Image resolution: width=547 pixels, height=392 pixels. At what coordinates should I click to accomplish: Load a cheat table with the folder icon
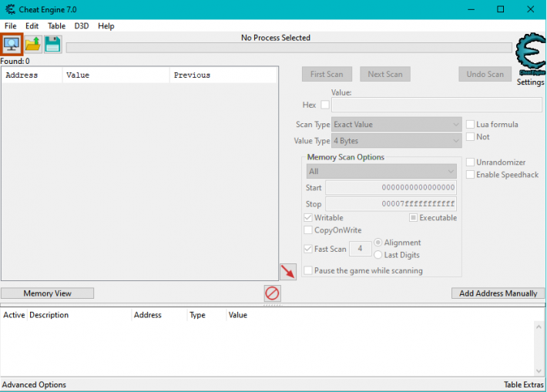coord(33,45)
